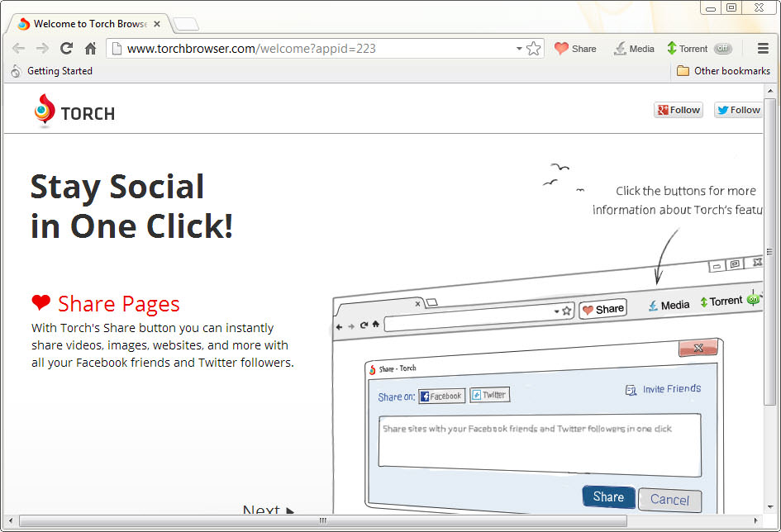Click the Torch logo on the page
Screen dimensions: 781x532
pos(74,112)
